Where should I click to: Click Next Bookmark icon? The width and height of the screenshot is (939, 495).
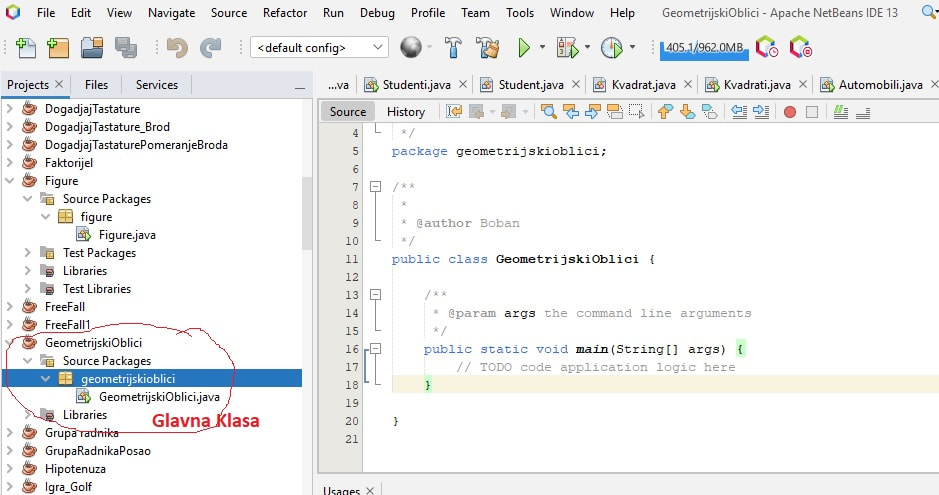(687, 111)
